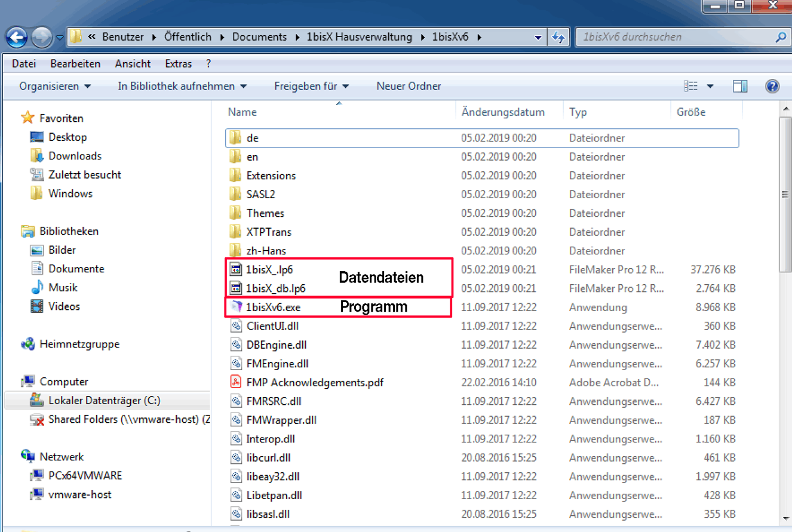Image resolution: width=792 pixels, height=532 pixels.
Task: Select Lokaler Datenträger (C:) in tree
Action: 104,401
